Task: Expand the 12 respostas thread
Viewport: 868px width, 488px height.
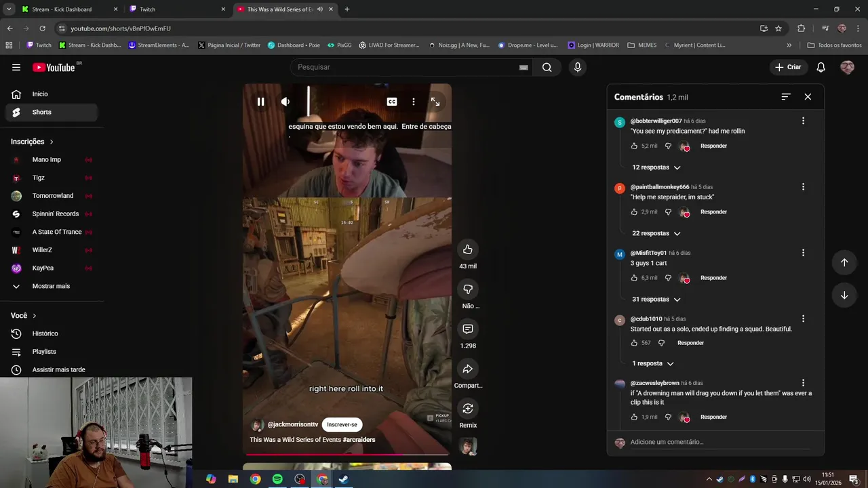Action: (x=656, y=167)
